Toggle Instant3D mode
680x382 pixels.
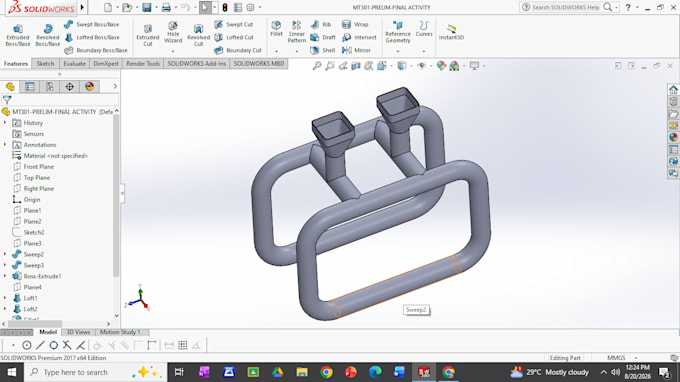click(x=451, y=32)
